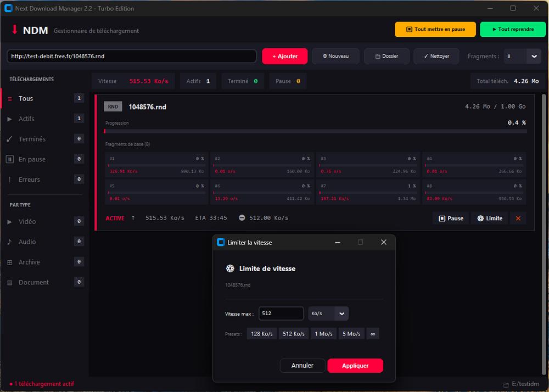Click the minus circle icon before 512.00 Ko/s
Viewport: 549px width, 392px height.
[x=242, y=218]
